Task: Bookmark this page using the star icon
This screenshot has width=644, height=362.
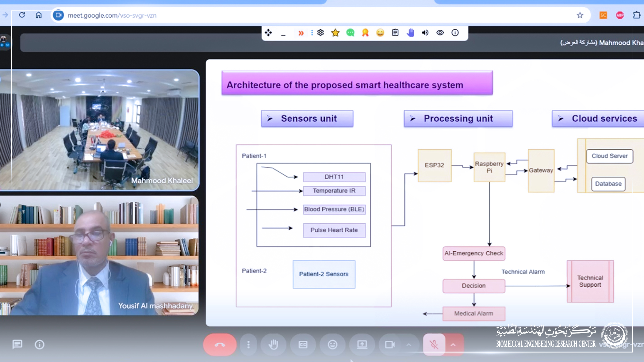Action: (x=580, y=15)
